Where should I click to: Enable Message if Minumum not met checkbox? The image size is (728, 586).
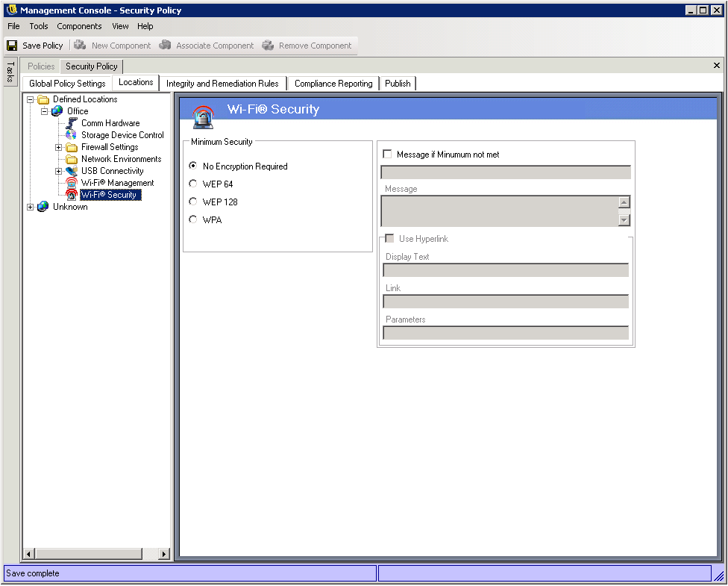coord(387,154)
